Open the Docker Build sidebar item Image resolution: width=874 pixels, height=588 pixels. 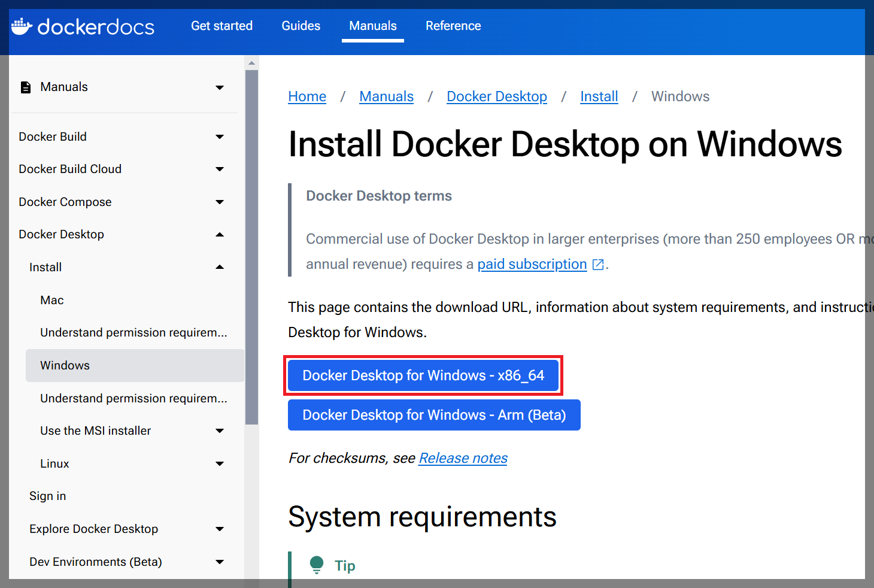click(x=53, y=137)
